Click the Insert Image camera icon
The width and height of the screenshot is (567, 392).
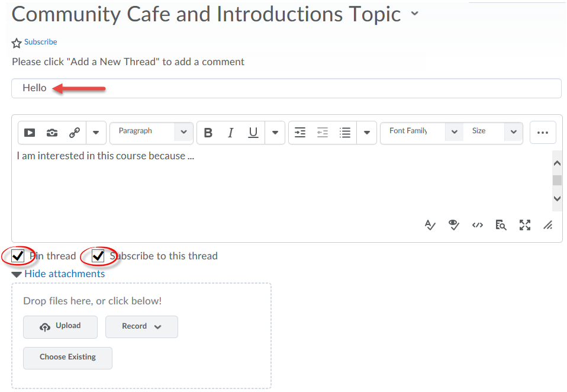pos(52,133)
